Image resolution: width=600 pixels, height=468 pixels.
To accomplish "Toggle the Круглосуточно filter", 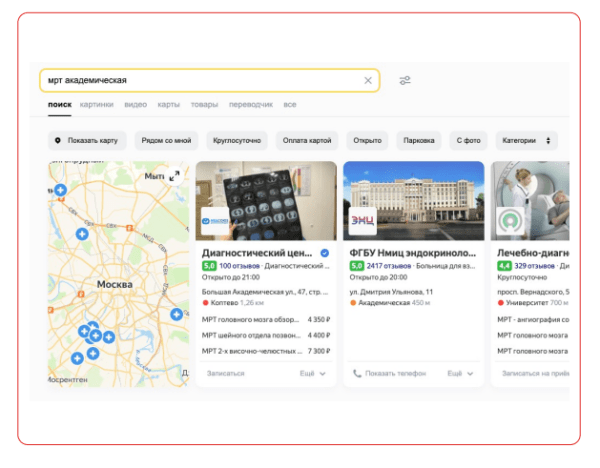I will click(237, 141).
